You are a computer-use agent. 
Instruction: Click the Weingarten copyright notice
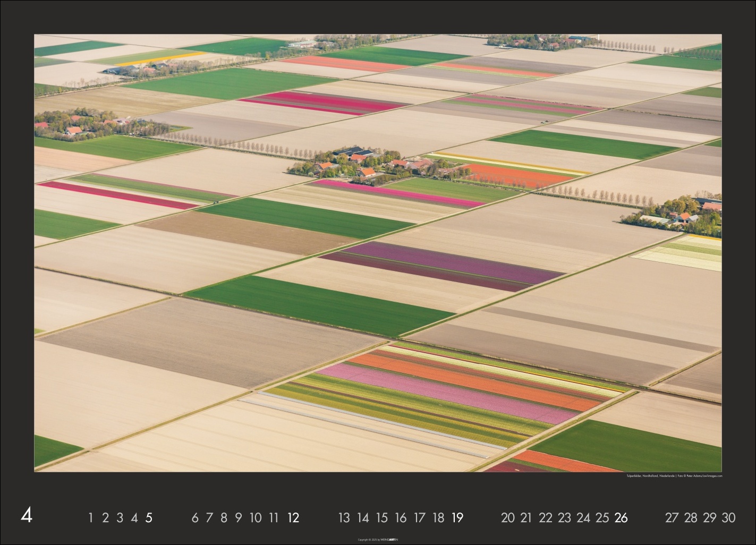(378, 539)
